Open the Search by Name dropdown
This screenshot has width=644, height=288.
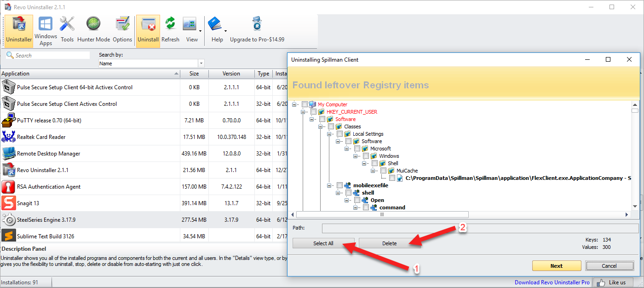pyautogui.click(x=201, y=63)
